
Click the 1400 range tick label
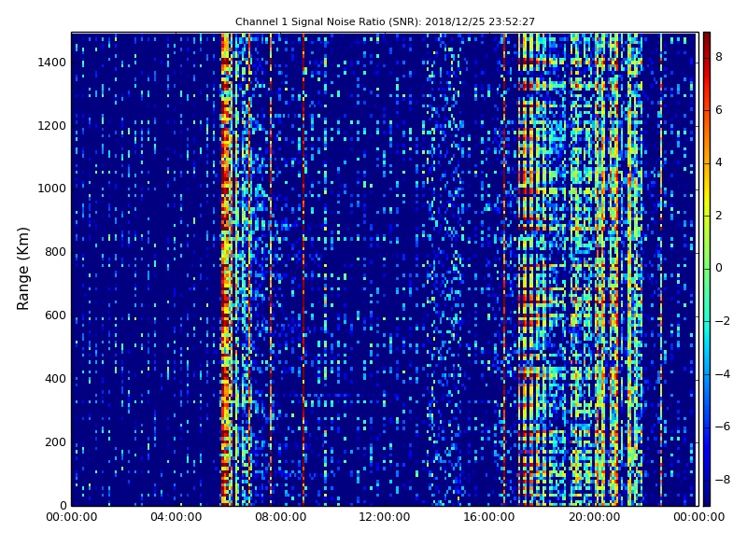(x=52, y=63)
